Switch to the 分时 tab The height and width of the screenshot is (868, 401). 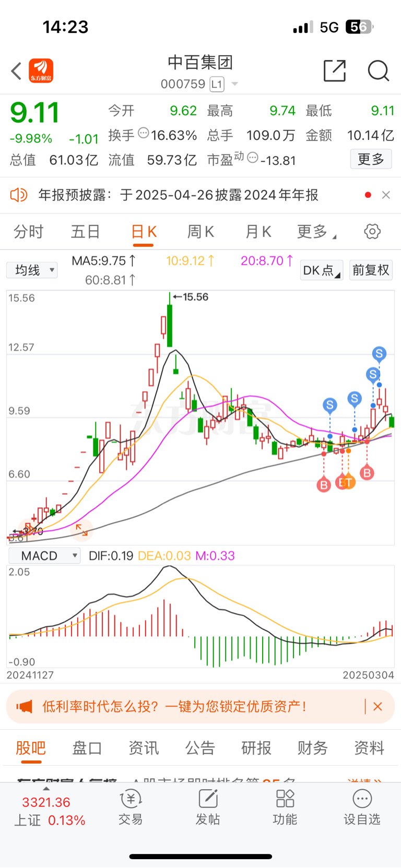[x=29, y=232]
